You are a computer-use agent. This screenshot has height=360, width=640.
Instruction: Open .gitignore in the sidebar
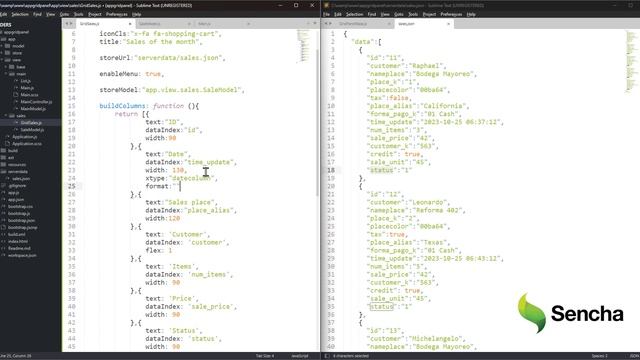tap(17, 186)
